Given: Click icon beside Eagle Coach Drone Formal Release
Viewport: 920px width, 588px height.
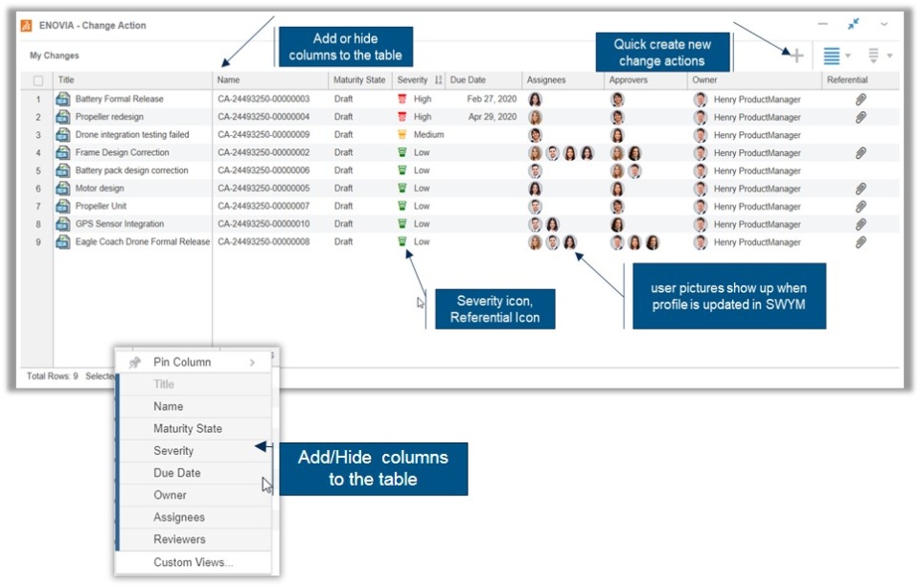Looking at the screenshot, I should click(x=63, y=241).
